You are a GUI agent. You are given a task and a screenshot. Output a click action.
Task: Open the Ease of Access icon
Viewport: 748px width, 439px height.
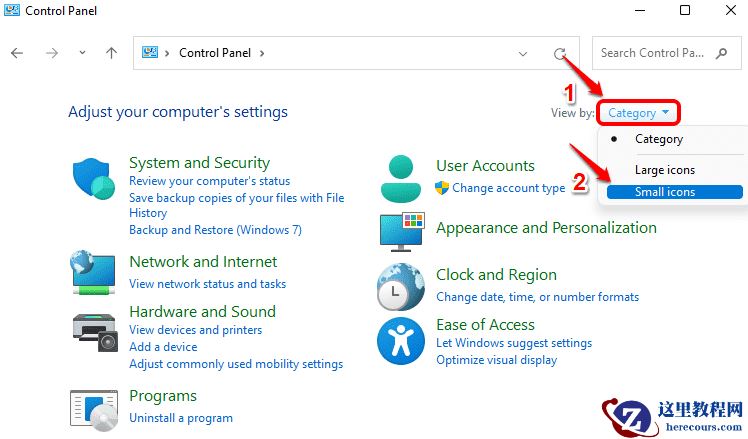pos(401,342)
